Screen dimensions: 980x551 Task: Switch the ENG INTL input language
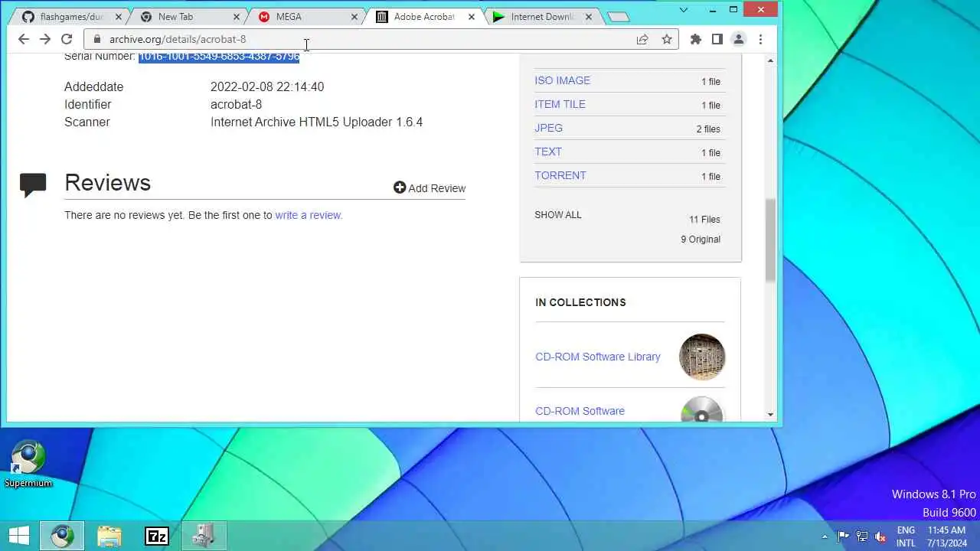pos(906,536)
